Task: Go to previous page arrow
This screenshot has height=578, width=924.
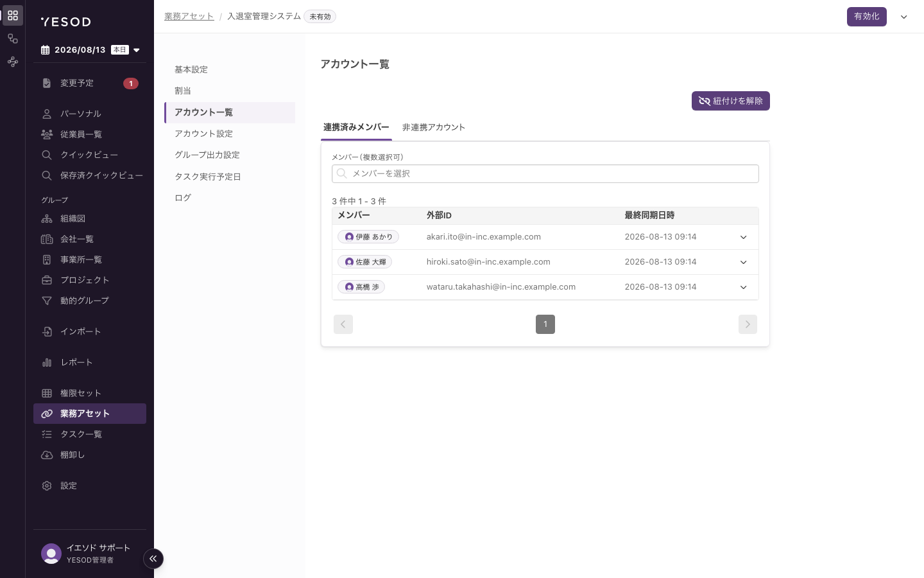Action: pyautogui.click(x=343, y=324)
